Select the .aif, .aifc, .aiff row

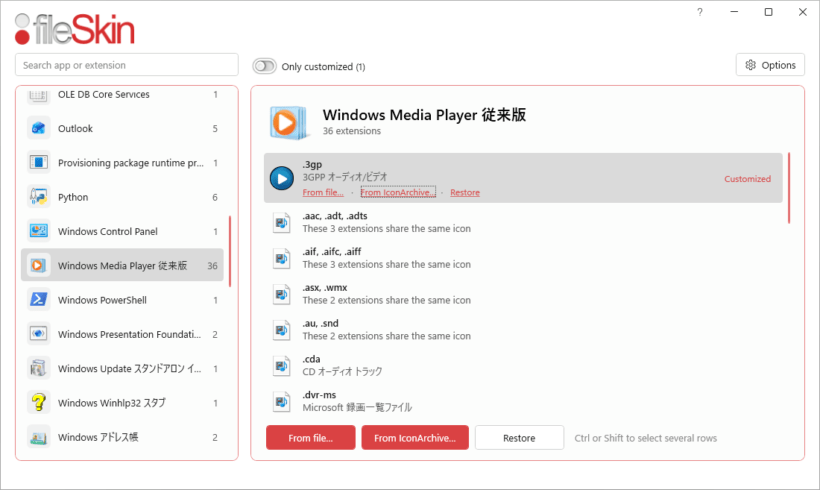pos(523,258)
